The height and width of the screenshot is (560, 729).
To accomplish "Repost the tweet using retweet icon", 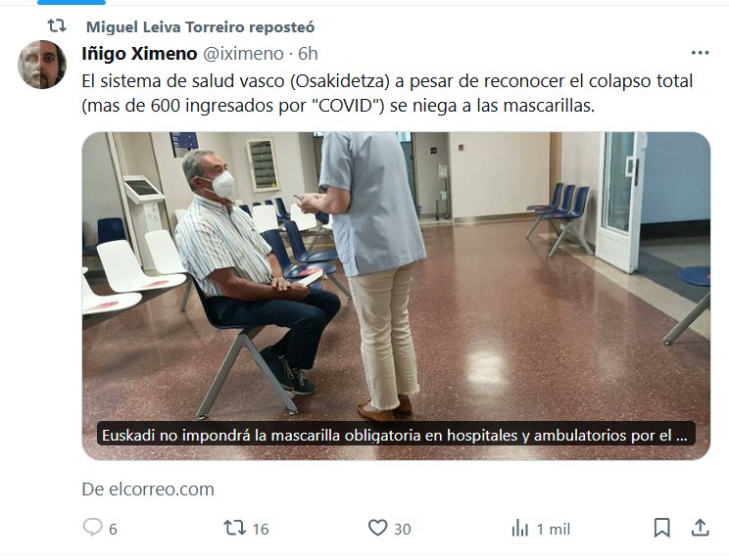I will (x=234, y=528).
